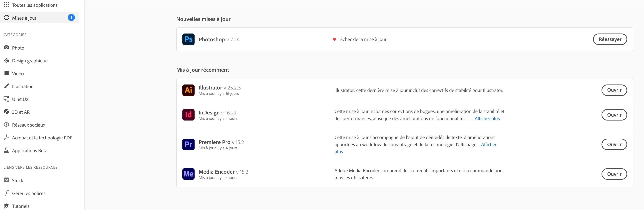Select the Mises à jour sidebar item

coord(24,18)
